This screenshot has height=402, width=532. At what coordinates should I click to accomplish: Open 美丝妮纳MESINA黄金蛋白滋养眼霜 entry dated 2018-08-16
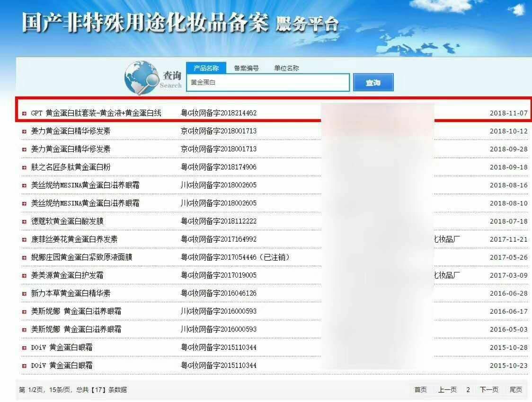(85, 185)
